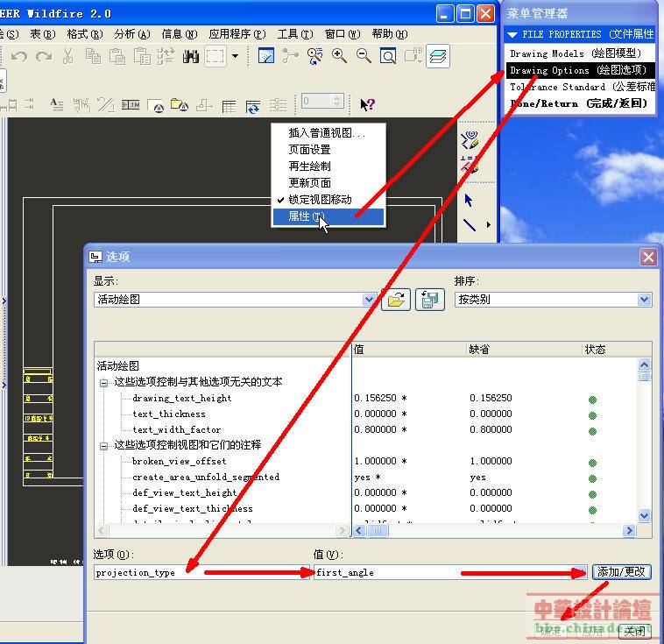The height and width of the screenshot is (644, 664).
Task: Click the context help arrow icon
Action: pos(367,104)
